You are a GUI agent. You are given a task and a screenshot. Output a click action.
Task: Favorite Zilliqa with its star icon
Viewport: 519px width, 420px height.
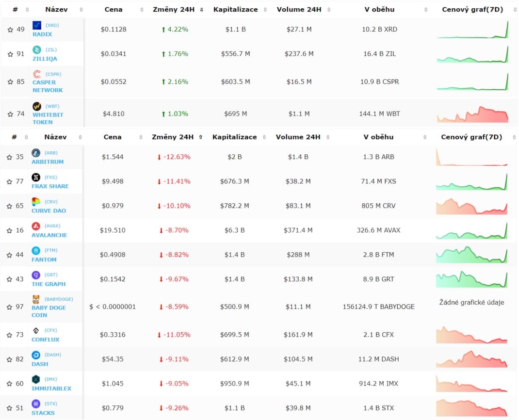point(10,54)
